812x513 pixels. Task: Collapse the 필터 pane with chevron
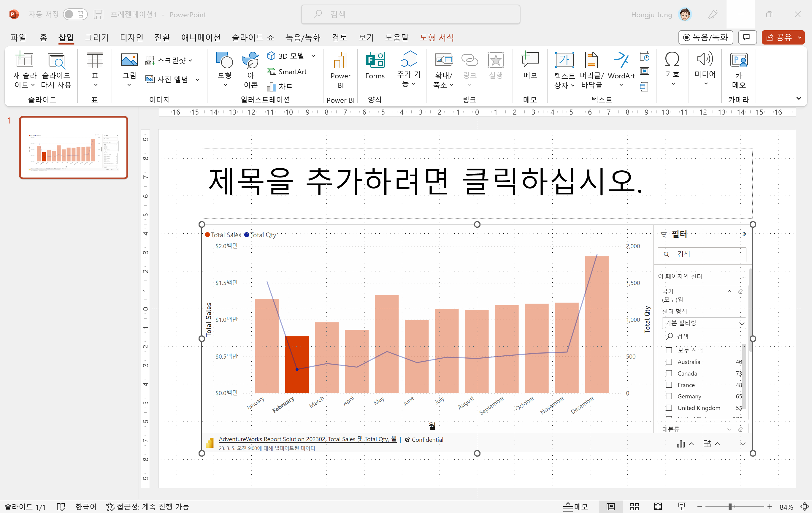[x=744, y=234]
